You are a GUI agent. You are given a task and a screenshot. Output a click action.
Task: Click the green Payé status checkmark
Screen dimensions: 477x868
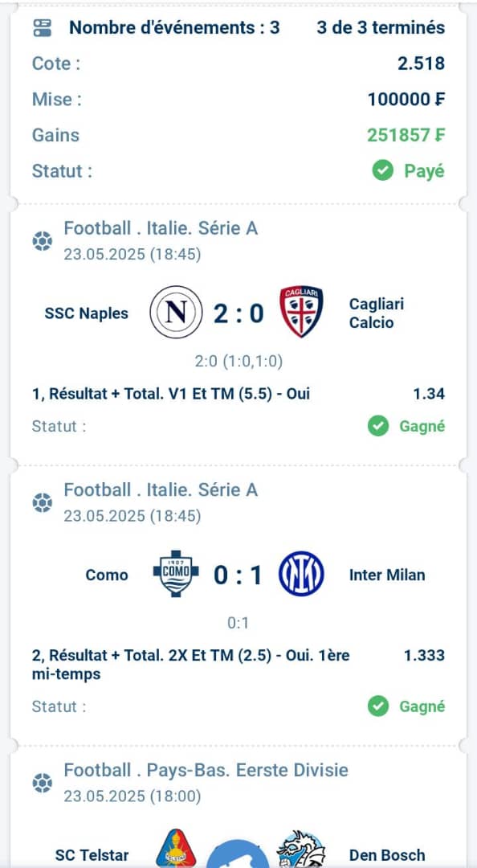pyautogui.click(x=382, y=170)
